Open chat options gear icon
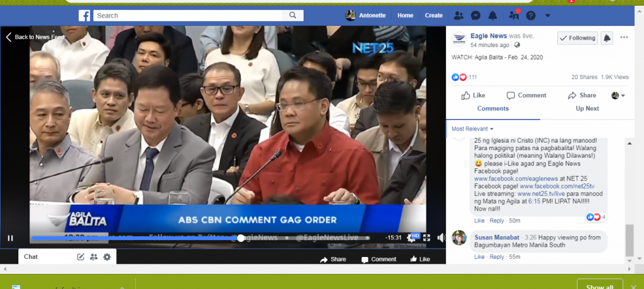This screenshot has width=644, height=289. pos(107,257)
